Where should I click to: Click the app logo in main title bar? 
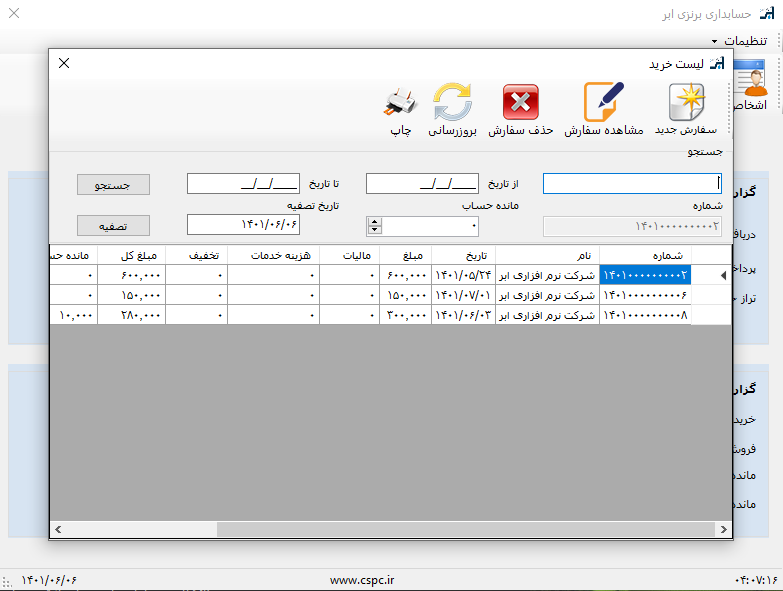[767, 14]
